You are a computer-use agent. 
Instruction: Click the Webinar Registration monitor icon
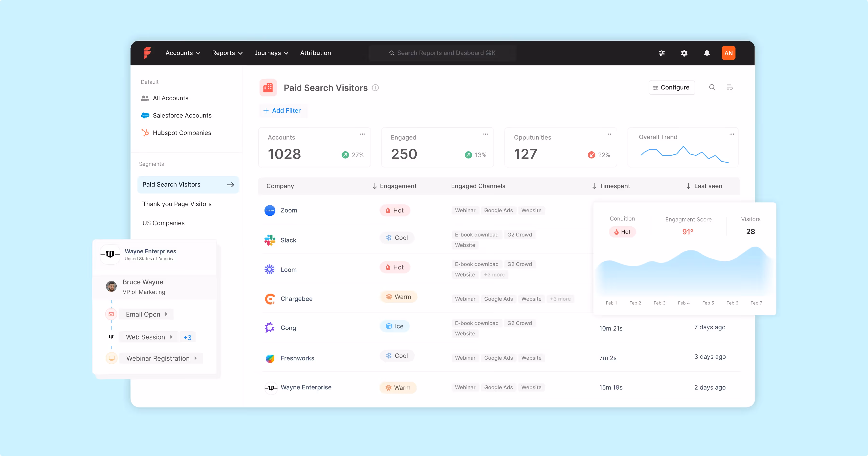tap(112, 358)
